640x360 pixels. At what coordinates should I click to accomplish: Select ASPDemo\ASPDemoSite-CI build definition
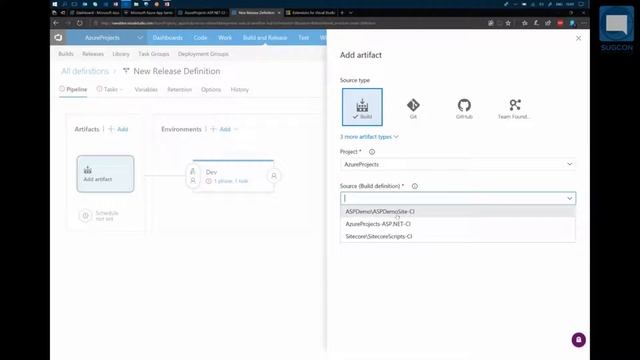point(458,211)
